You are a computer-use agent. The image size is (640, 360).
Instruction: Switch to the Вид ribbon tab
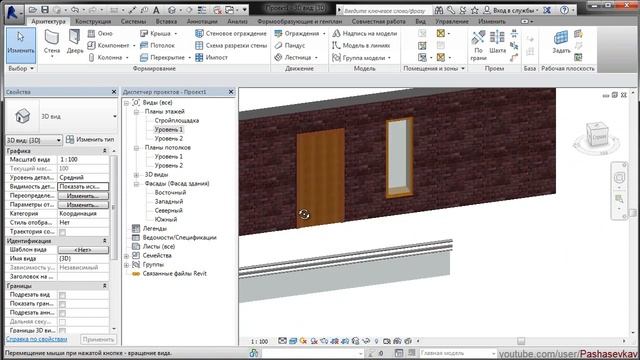(x=420, y=21)
